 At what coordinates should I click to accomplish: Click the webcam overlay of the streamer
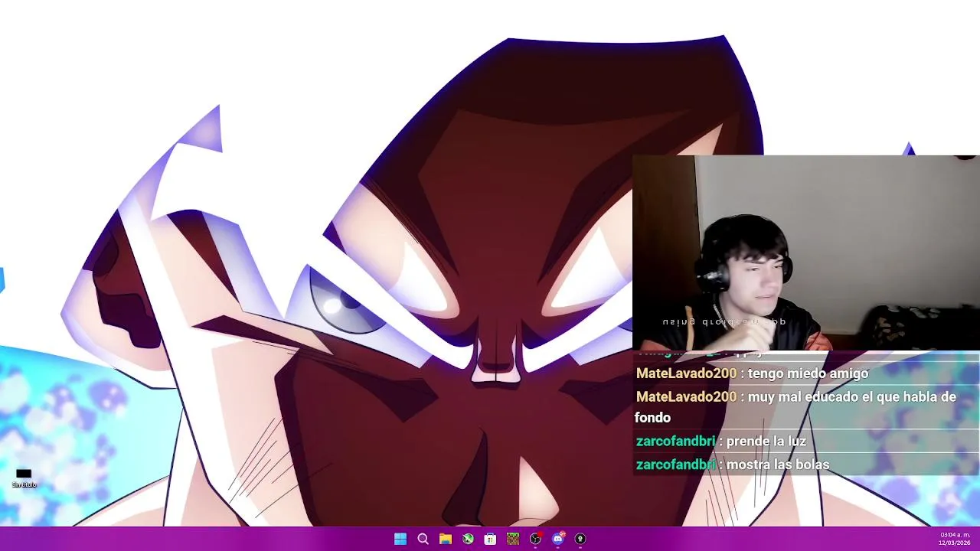coord(806,253)
